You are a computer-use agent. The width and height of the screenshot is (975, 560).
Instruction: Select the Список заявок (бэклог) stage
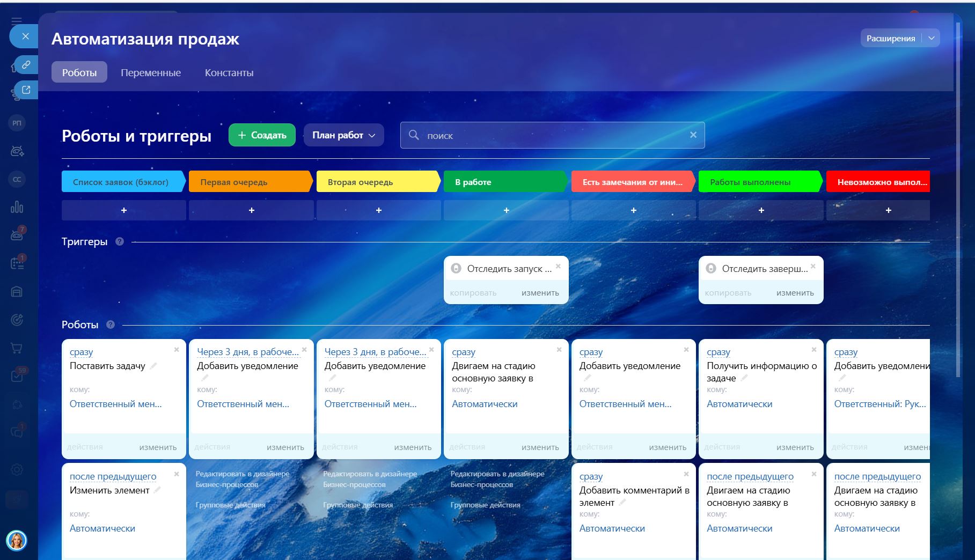click(123, 182)
